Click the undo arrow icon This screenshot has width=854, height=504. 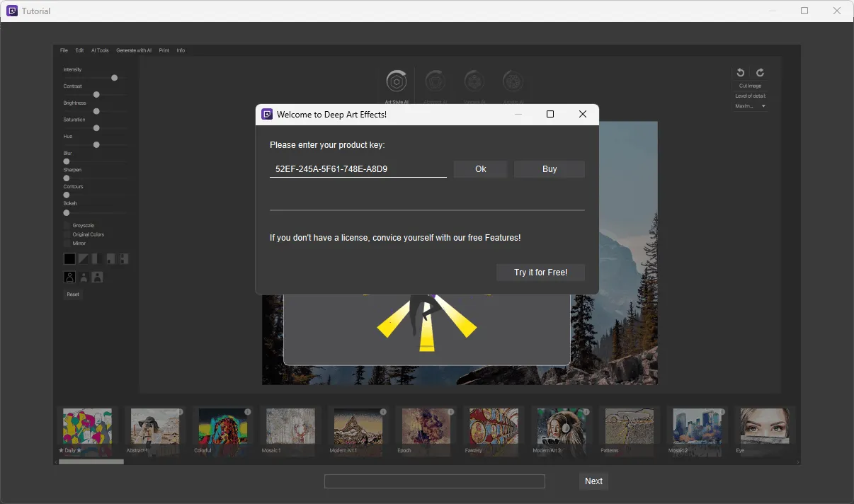(x=741, y=72)
